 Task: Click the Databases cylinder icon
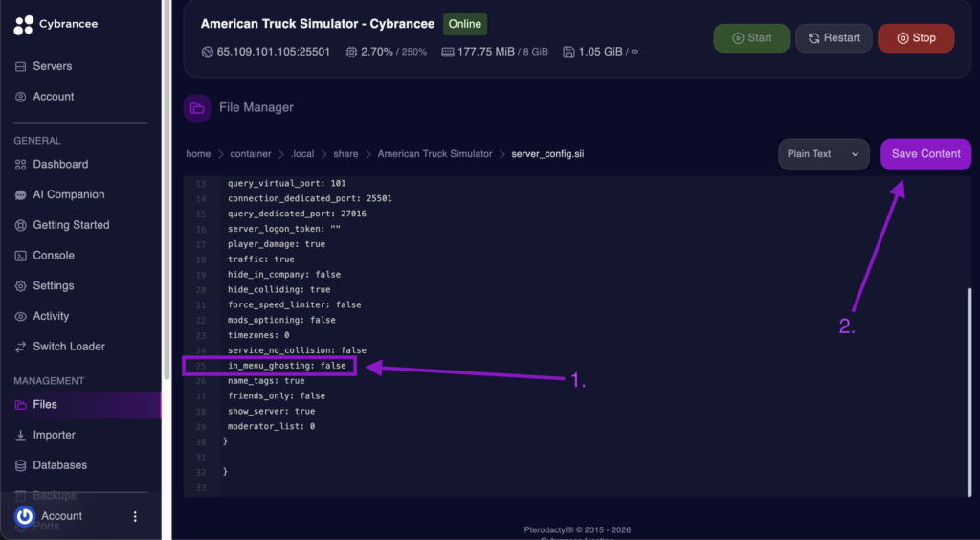[x=21, y=465]
